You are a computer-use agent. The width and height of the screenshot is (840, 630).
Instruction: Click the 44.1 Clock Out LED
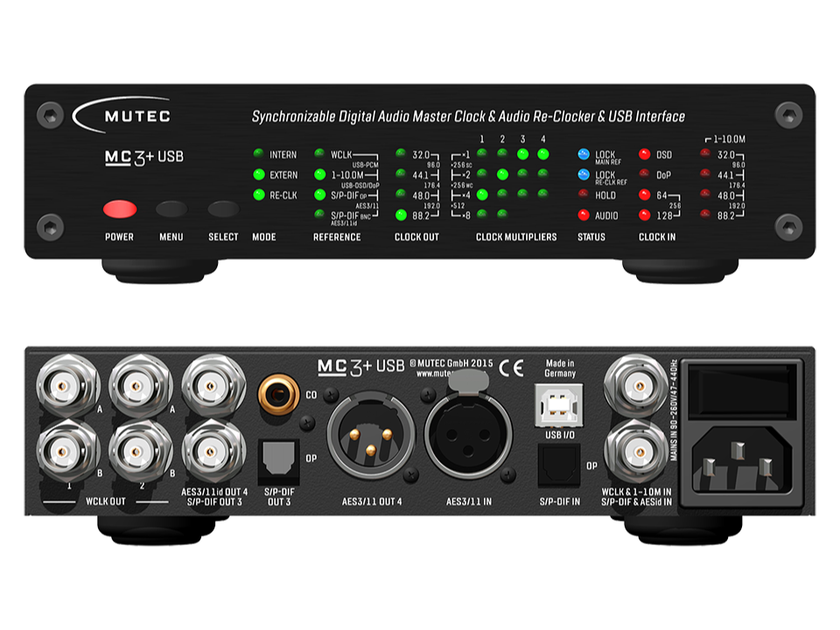tap(401, 174)
